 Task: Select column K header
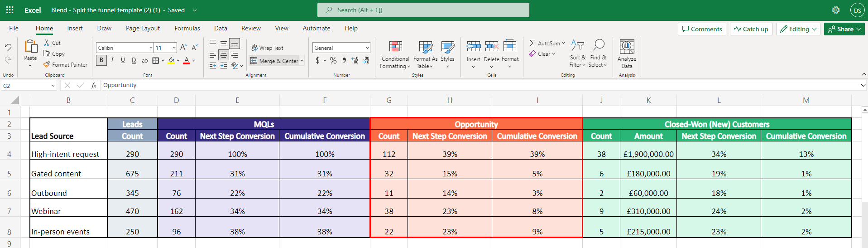[648, 100]
